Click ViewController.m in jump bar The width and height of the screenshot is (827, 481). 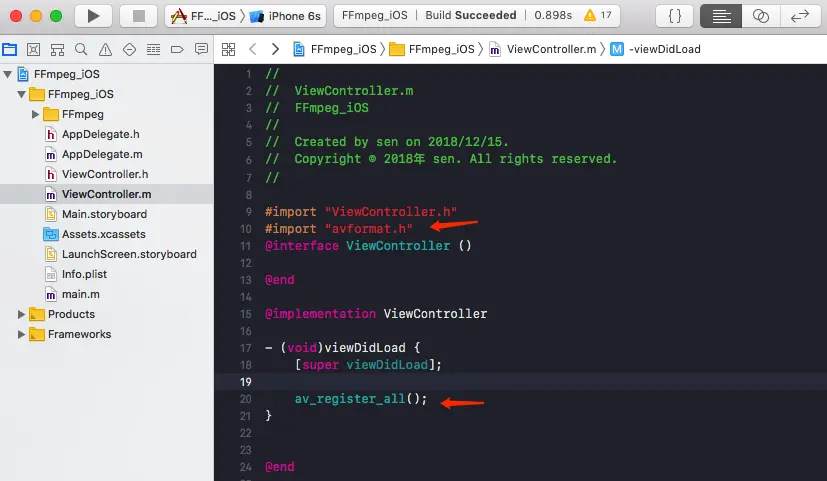point(543,50)
